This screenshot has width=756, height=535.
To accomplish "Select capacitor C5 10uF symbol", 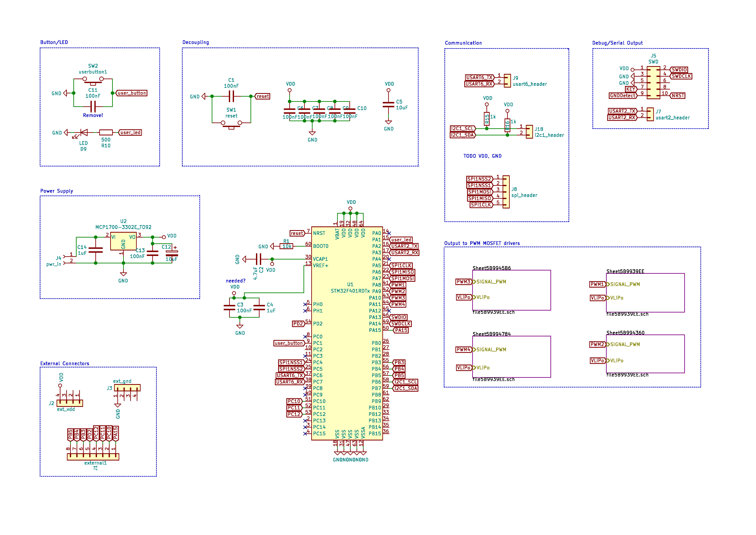I will click(388, 105).
